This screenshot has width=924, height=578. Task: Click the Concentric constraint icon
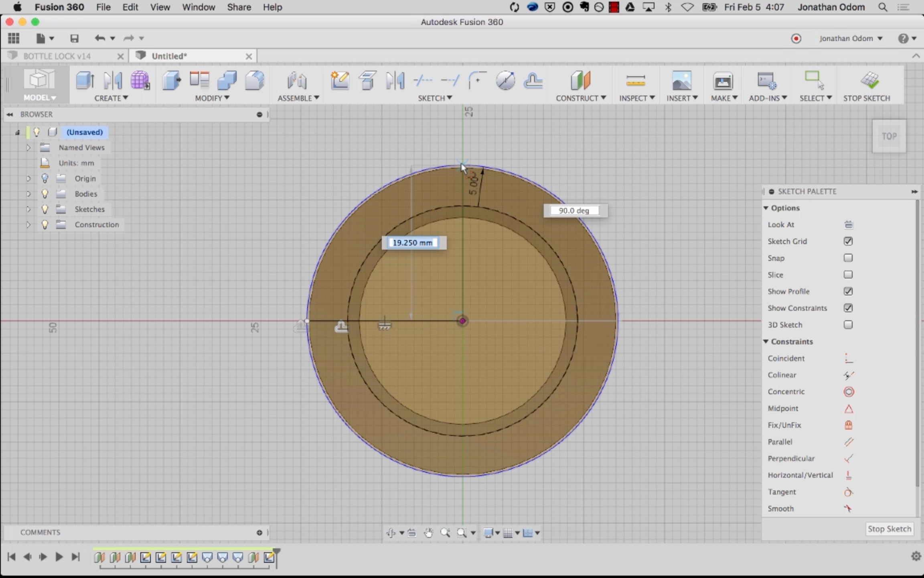[849, 392]
